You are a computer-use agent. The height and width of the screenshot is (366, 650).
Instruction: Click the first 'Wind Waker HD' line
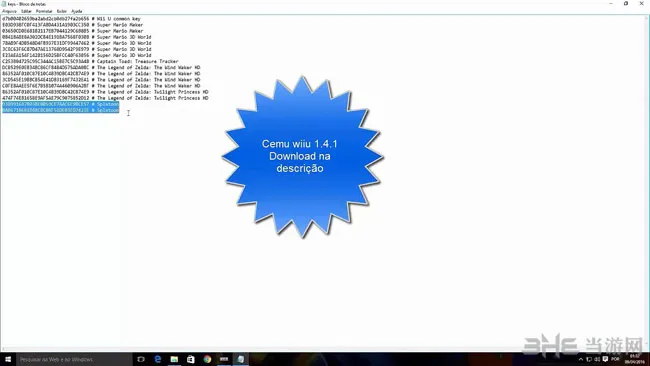(101, 68)
